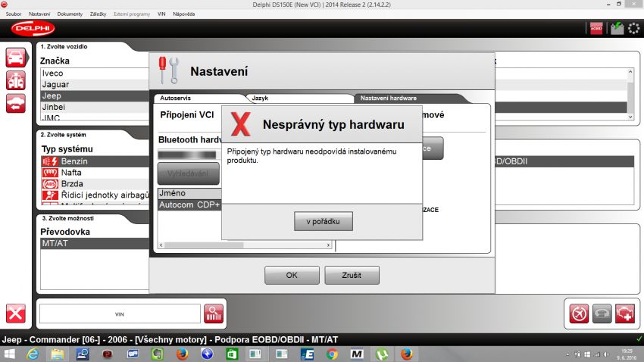Click the Vyhledávání search button

click(x=189, y=173)
